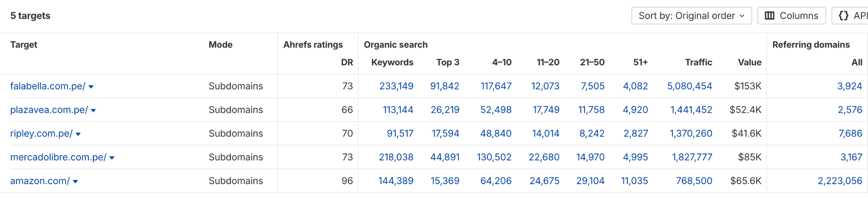Open the Sort by Original order dropdown
This screenshot has height=199, width=868.
click(691, 16)
